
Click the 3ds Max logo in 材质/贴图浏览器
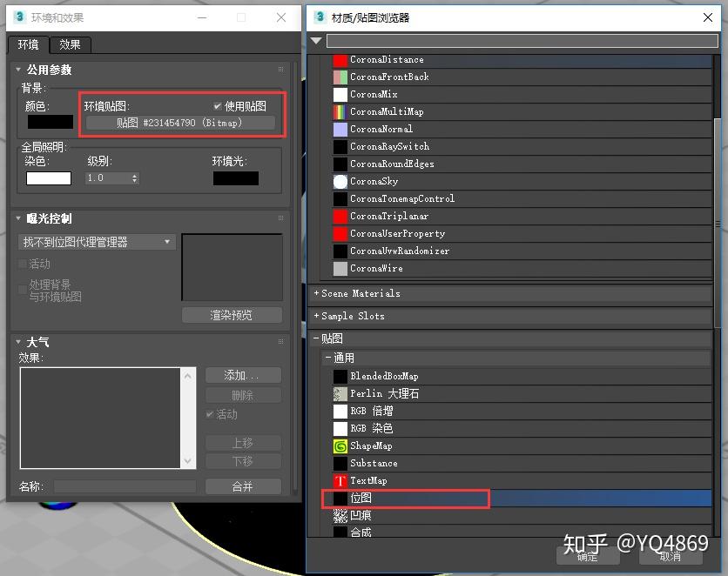click(320, 17)
